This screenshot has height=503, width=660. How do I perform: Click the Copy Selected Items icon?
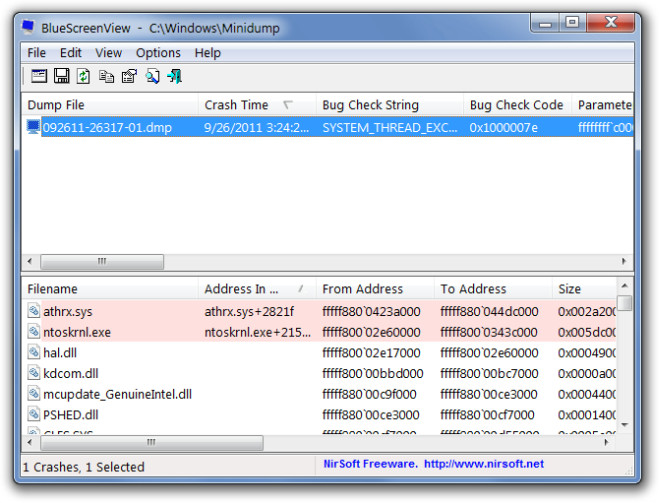pyautogui.click(x=106, y=76)
